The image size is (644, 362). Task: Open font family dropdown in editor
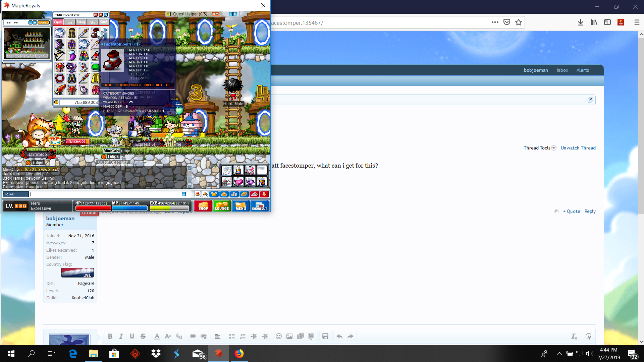pyautogui.click(x=179, y=336)
